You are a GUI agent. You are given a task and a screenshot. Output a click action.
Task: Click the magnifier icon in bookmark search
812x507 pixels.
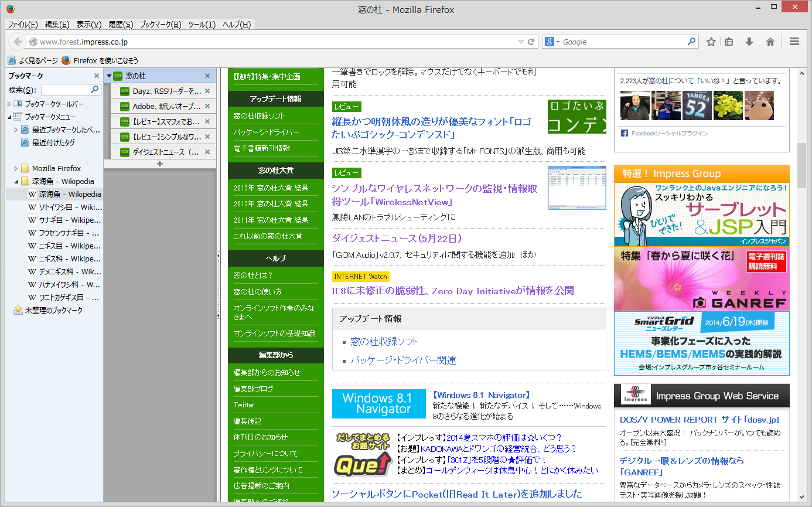click(x=94, y=90)
